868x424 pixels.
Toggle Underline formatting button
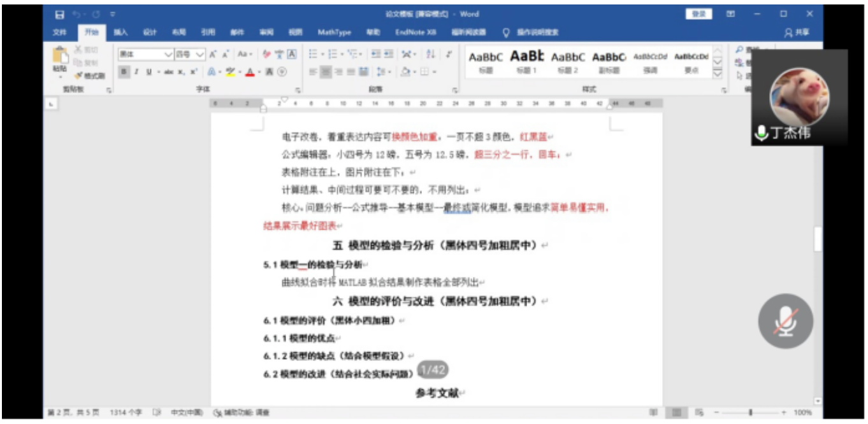pos(149,72)
